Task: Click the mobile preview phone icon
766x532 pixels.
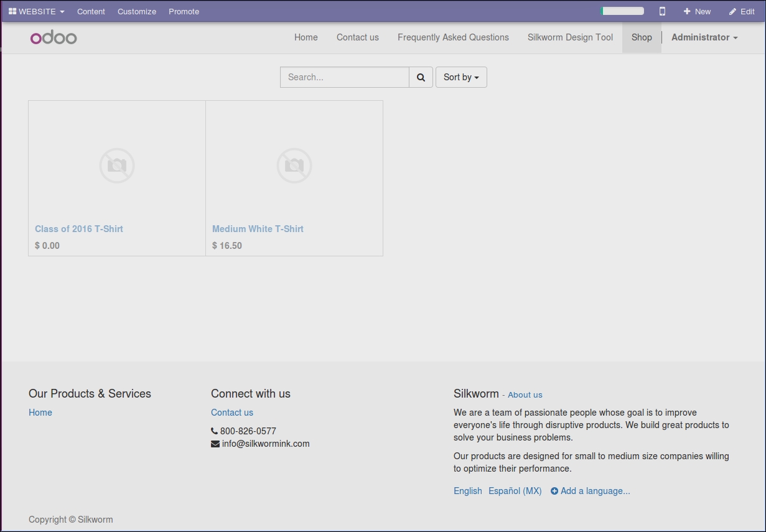Action: click(x=662, y=11)
